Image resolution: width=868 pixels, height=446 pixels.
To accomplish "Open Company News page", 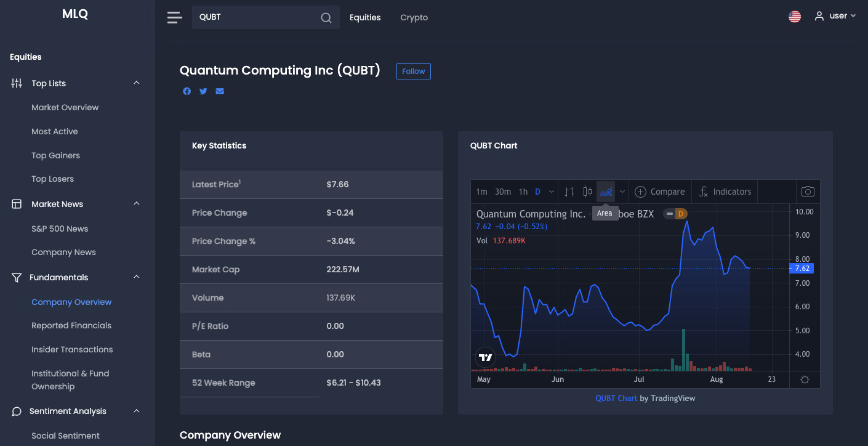I will 64,252.
